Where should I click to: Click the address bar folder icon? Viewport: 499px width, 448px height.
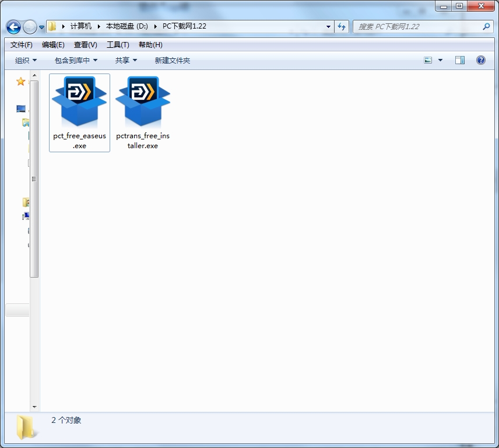tap(52, 26)
